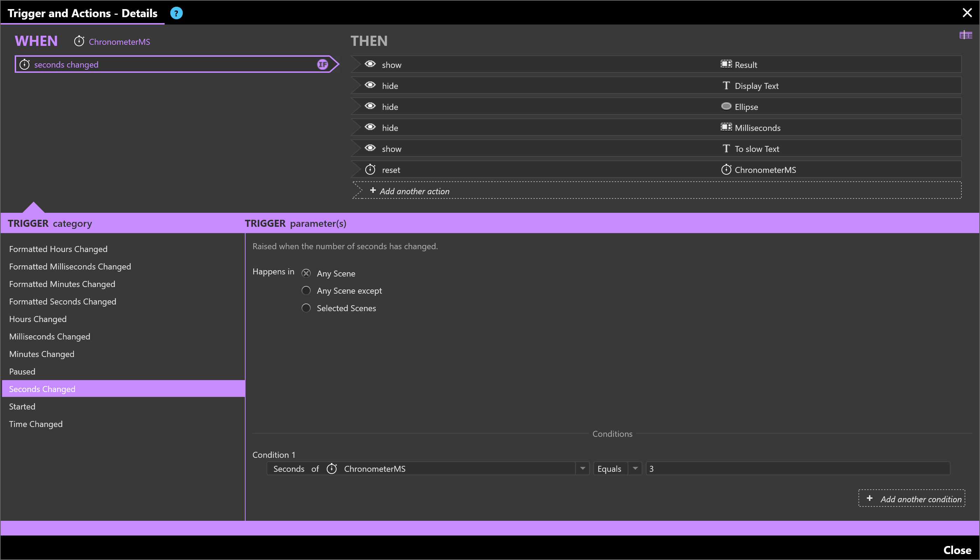This screenshot has width=980, height=560.
Task: Open the Equals operator dropdown arrow
Action: 635,468
